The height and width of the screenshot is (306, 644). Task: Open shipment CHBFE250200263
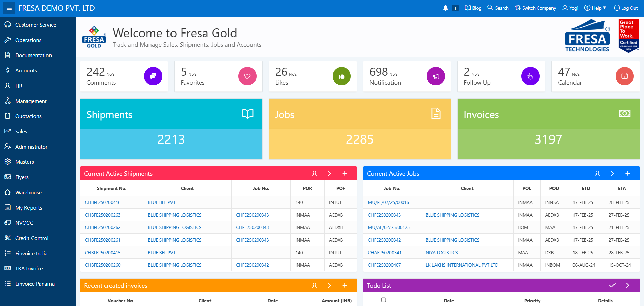pos(103,215)
